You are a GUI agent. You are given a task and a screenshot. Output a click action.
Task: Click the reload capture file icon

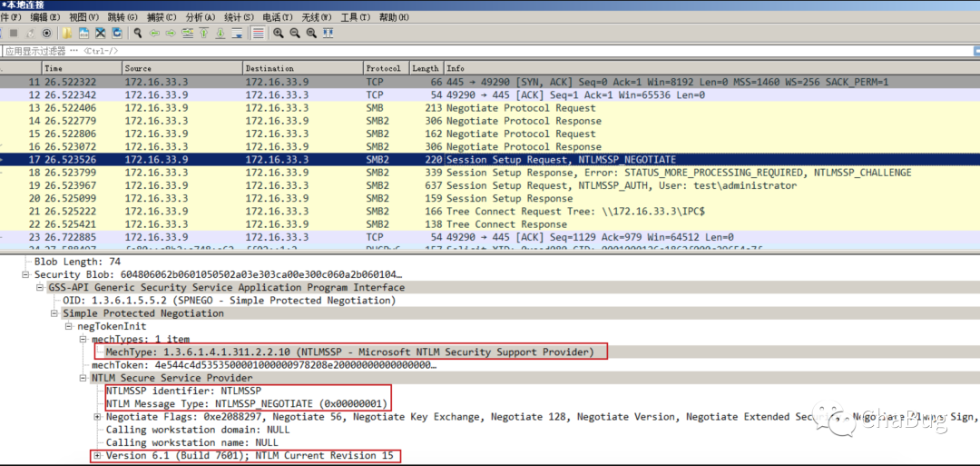117,33
